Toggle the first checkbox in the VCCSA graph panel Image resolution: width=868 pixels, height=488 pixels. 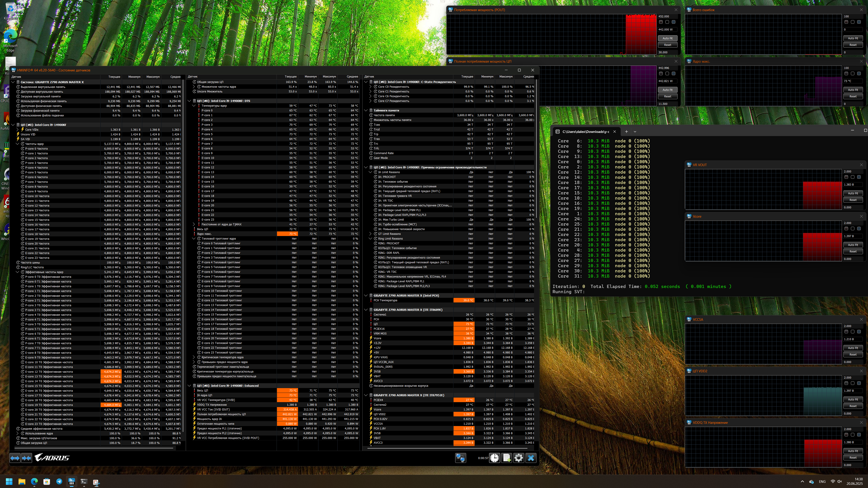pos(846,332)
